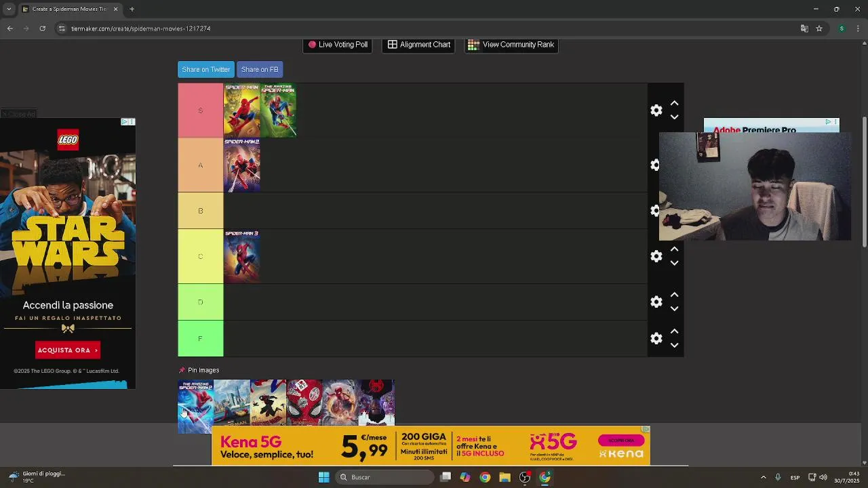The height and width of the screenshot is (488, 868).
Task: Pick dark Across the Spider-Verse poster
Action: [376, 403]
